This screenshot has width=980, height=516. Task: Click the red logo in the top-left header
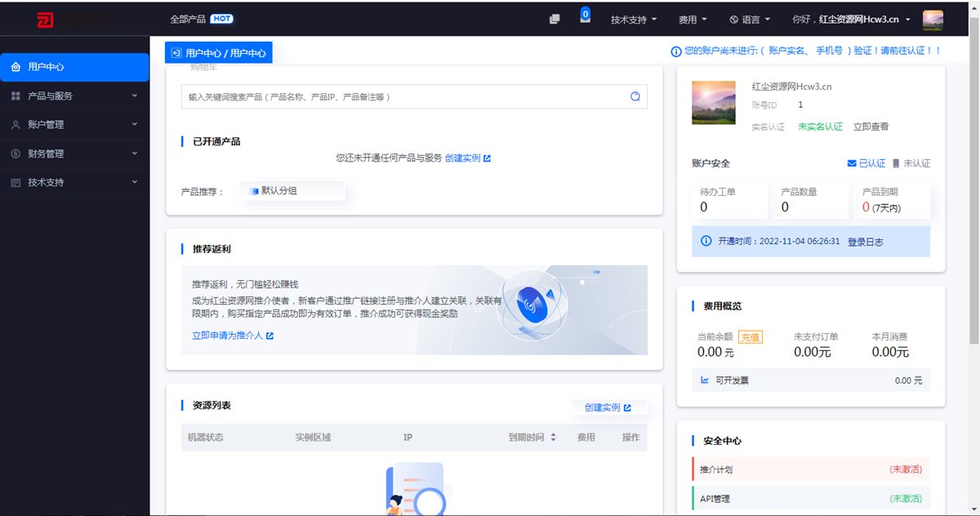coord(47,20)
